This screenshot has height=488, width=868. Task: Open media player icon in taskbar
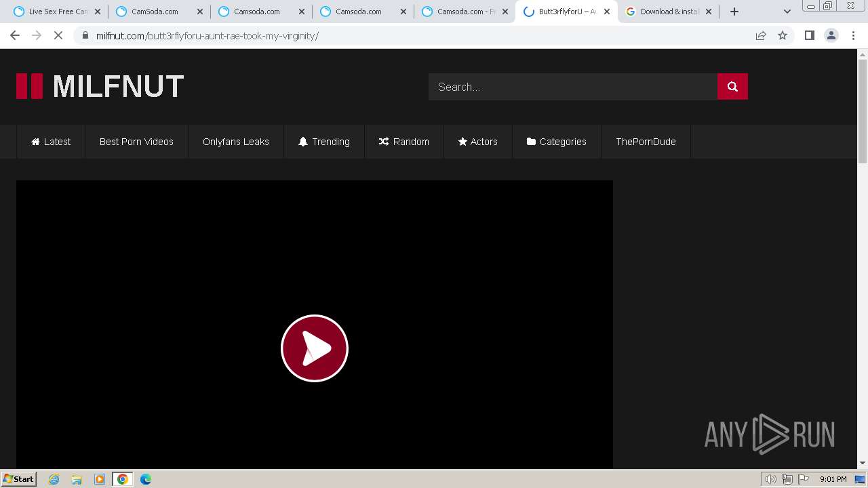(x=100, y=479)
